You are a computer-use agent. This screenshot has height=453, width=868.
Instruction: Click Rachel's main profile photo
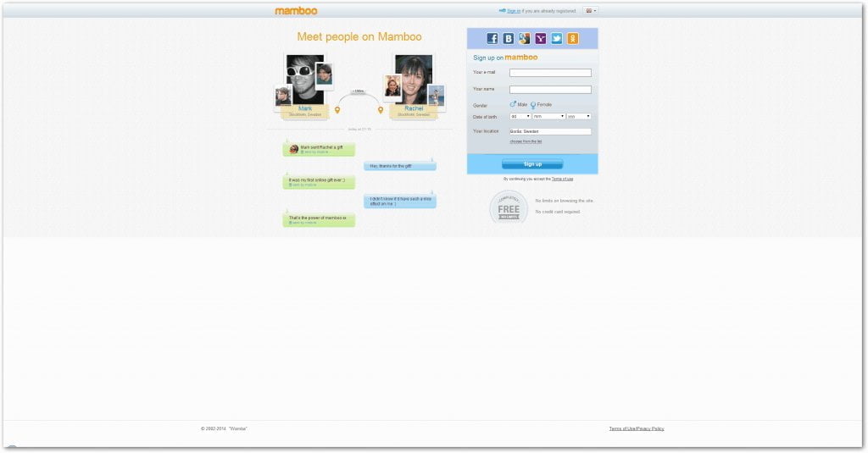(415, 79)
